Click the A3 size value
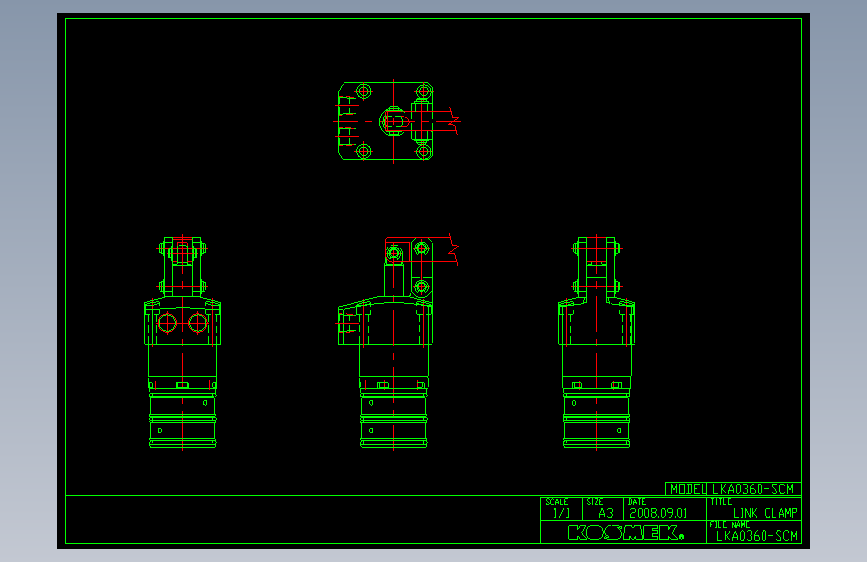The image size is (867, 562). point(606,513)
